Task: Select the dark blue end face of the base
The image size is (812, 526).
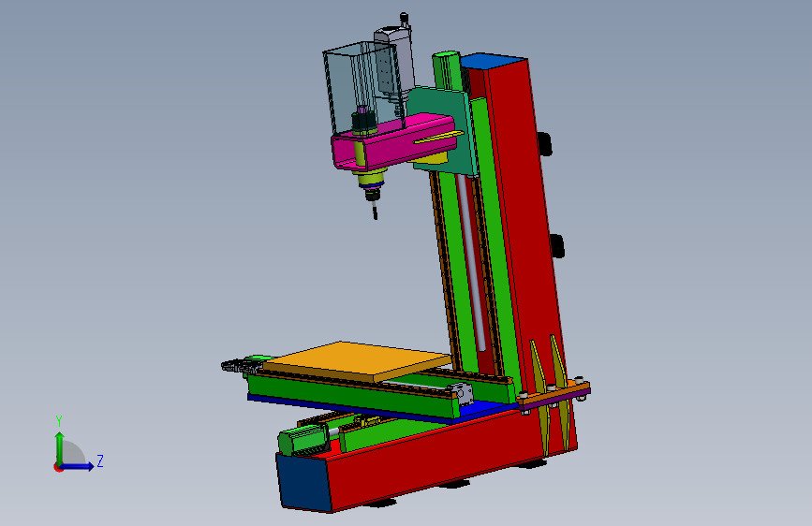Action: 304,481
